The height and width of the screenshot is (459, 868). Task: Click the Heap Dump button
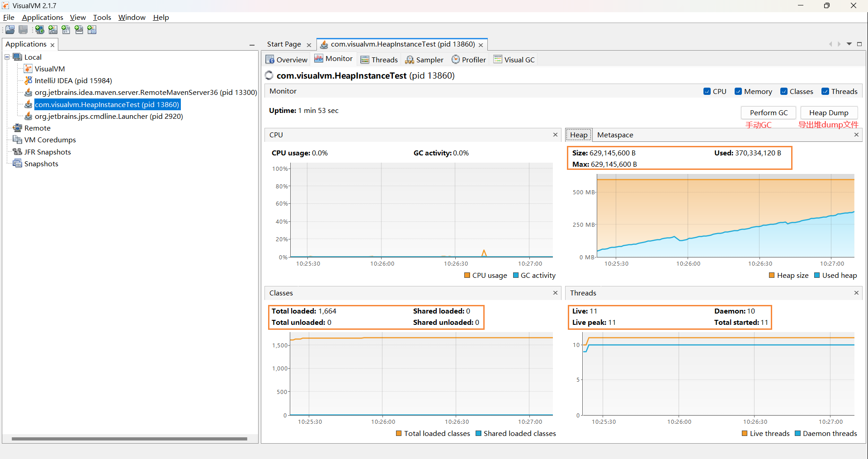[829, 112]
